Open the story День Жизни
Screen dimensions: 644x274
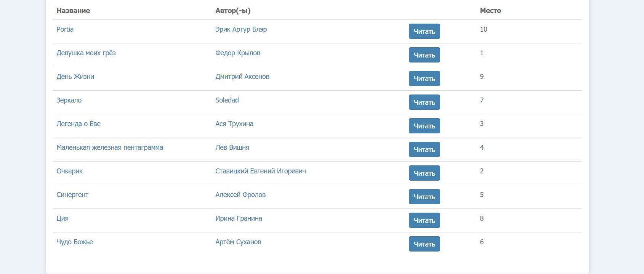[x=75, y=77]
